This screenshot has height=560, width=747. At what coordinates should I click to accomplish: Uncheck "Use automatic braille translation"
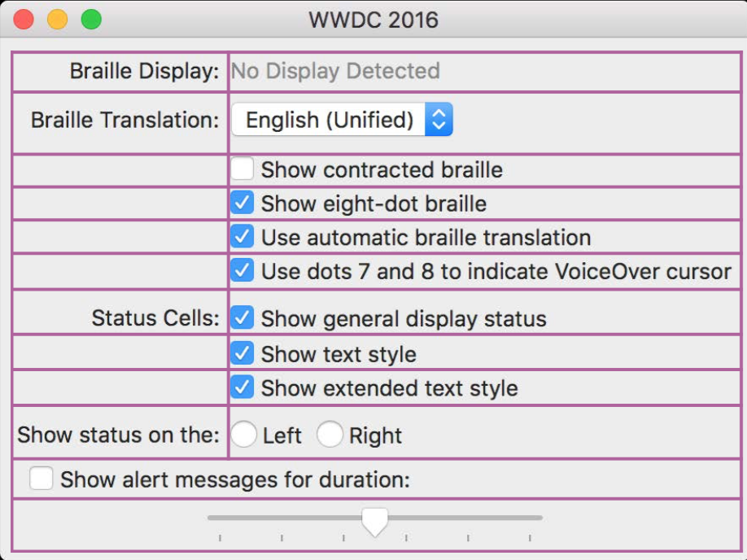[x=242, y=237]
